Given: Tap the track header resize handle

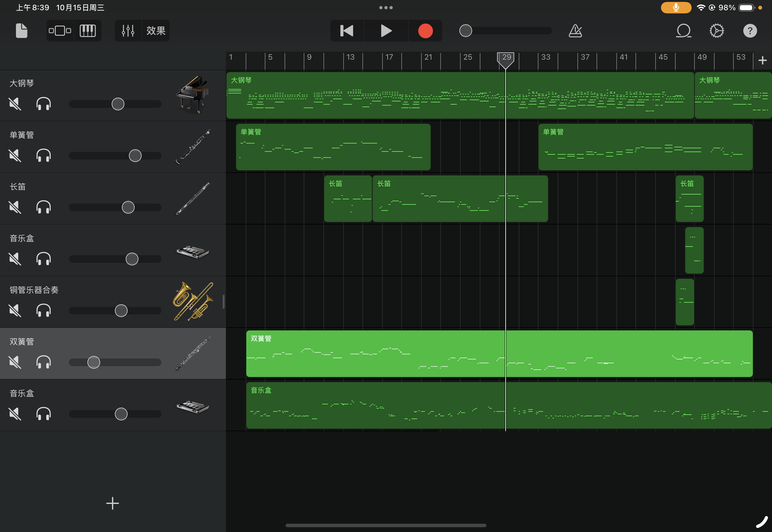Looking at the screenshot, I should pos(223,302).
